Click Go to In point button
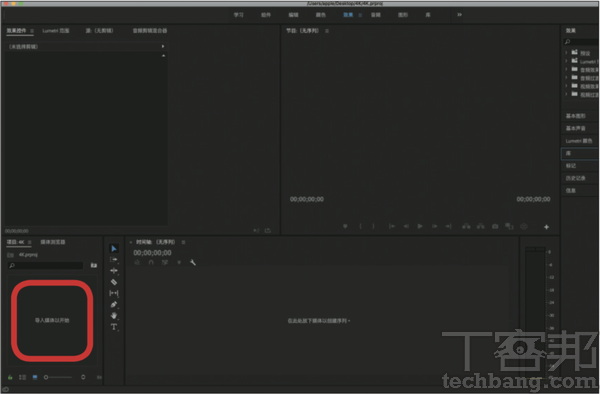The width and height of the screenshot is (600, 394). click(392, 226)
